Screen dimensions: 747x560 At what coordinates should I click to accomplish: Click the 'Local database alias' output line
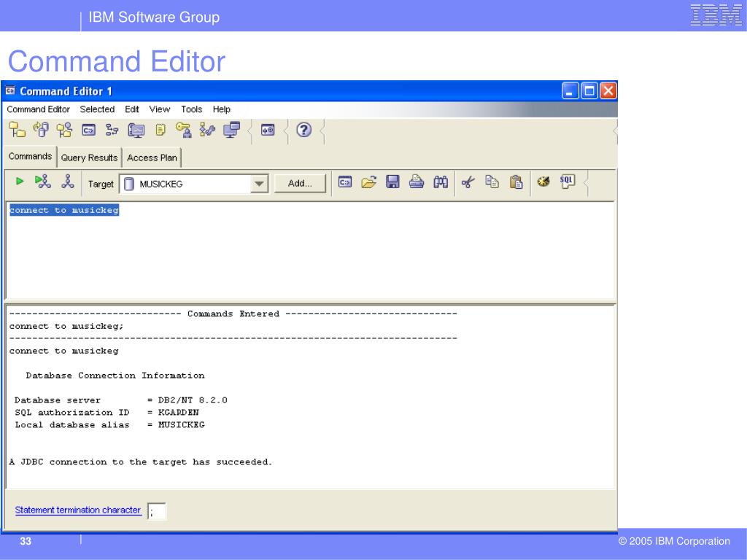(x=109, y=425)
